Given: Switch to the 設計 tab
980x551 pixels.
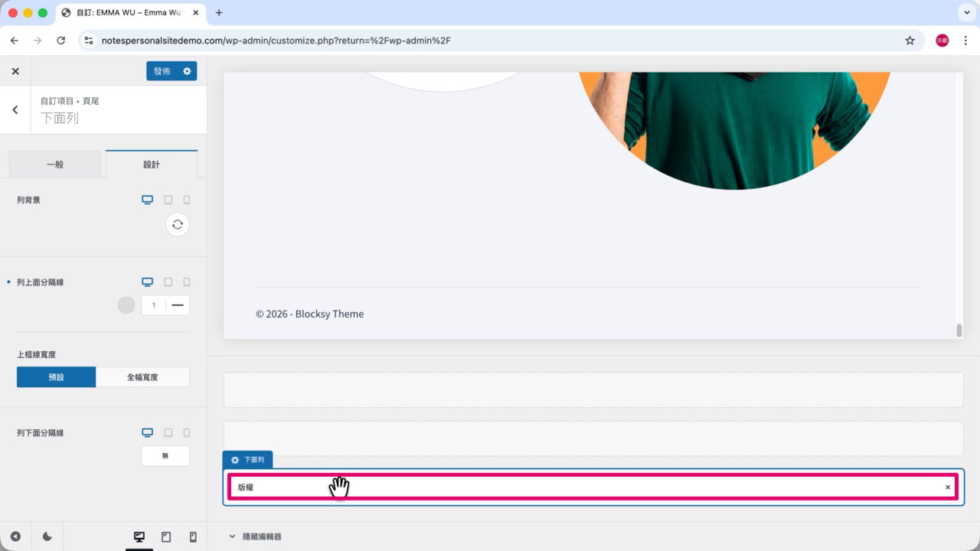Looking at the screenshot, I should click(152, 165).
